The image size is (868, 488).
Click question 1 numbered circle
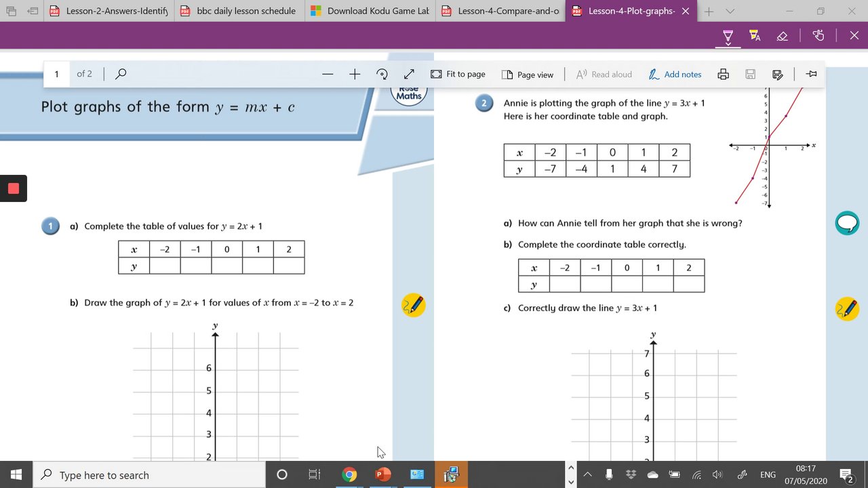pyautogui.click(x=51, y=226)
